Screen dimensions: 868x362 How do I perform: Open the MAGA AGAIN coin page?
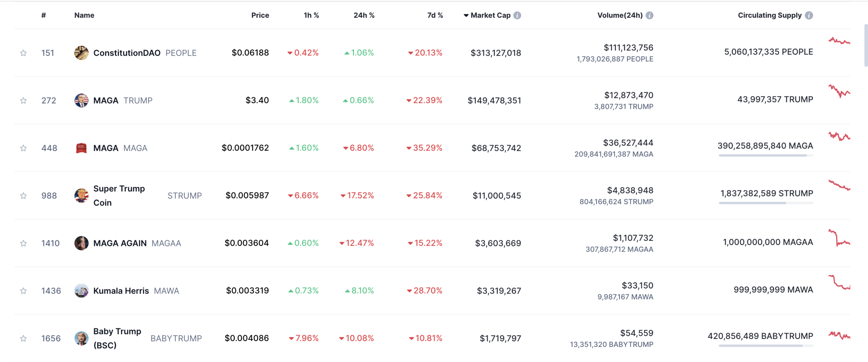click(x=120, y=243)
